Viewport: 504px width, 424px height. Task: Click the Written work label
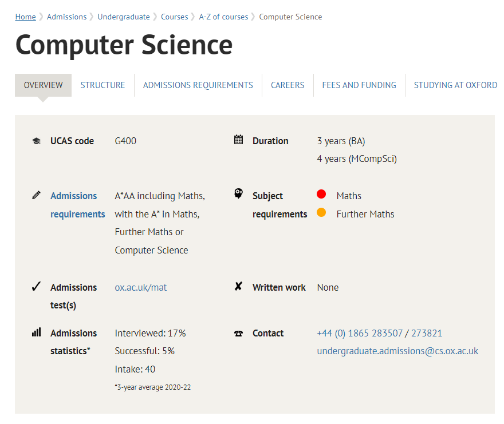(x=279, y=287)
